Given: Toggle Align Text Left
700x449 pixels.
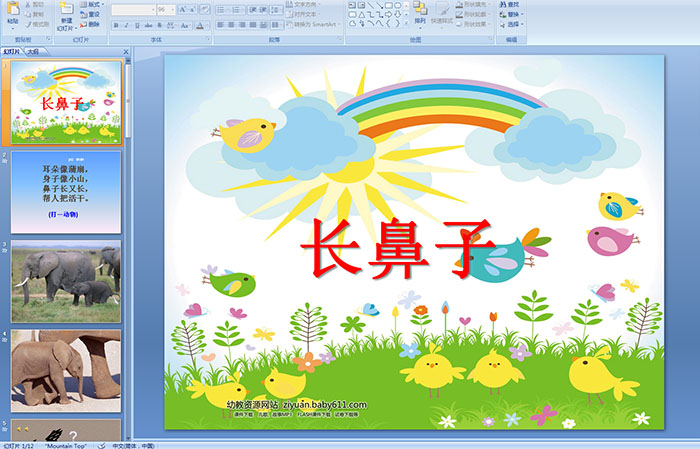Looking at the screenshot, I should coord(221,25).
